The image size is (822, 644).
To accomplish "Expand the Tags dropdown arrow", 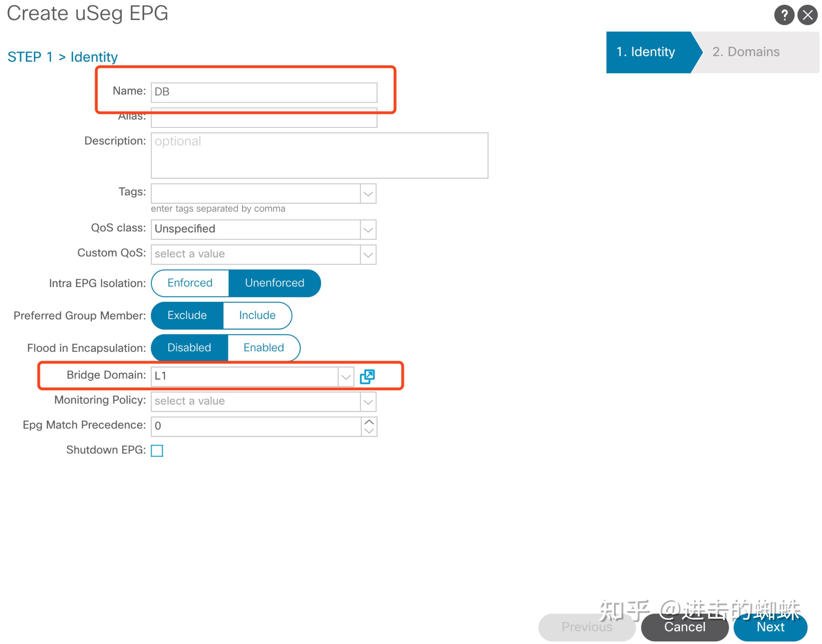I will point(368,194).
